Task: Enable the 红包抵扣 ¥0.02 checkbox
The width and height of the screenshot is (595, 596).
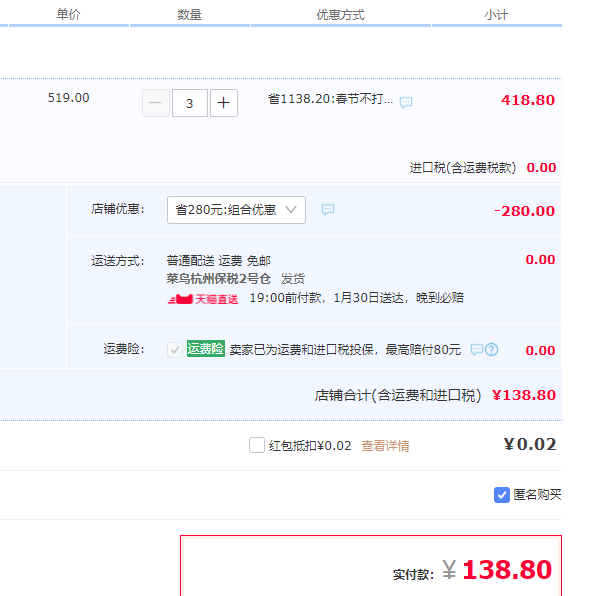Action: [257, 445]
